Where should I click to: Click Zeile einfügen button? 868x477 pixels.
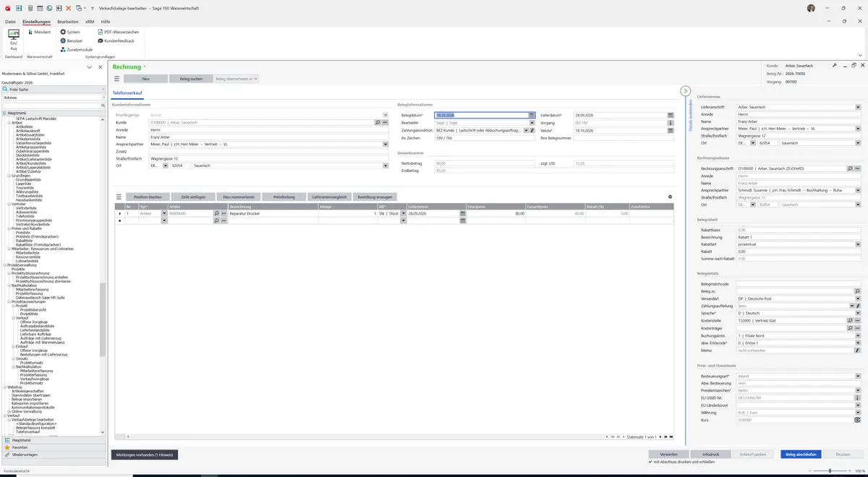click(x=193, y=197)
